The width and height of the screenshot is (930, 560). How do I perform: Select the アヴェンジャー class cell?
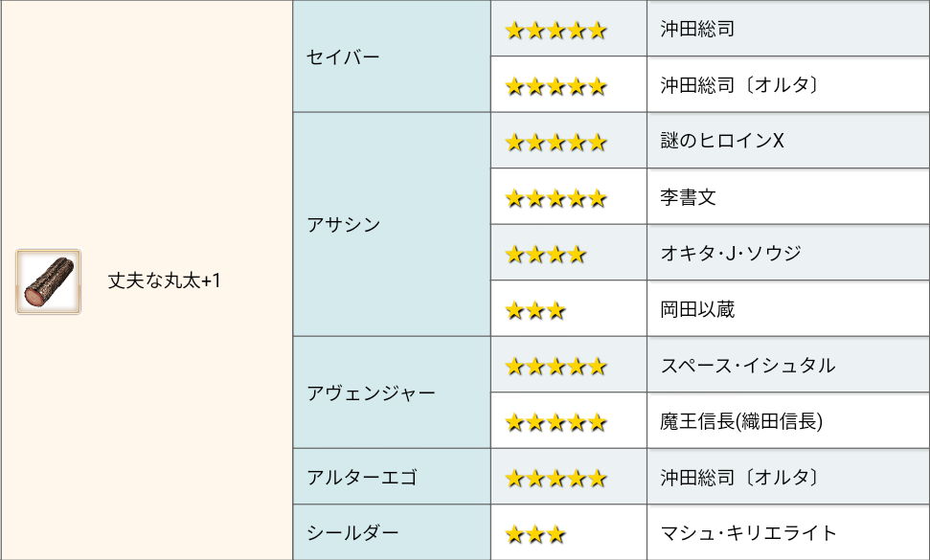pyautogui.click(x=371, y=393)
